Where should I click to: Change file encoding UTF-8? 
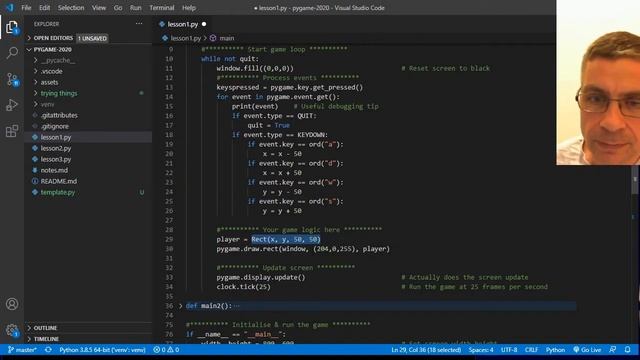click(509, 350)
